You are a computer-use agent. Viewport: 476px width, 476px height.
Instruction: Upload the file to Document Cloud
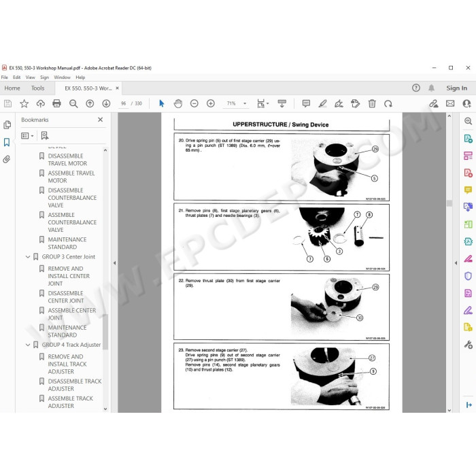click(40, 103)
